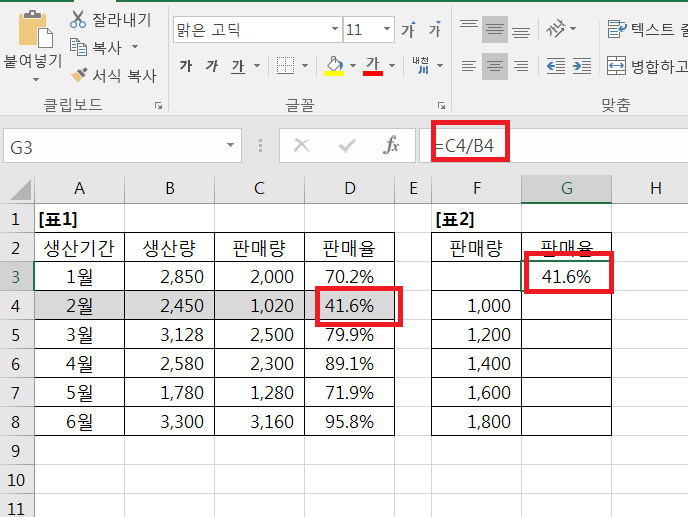
Task: Toggle Bold formatting
Action: (x=185, y=66)
